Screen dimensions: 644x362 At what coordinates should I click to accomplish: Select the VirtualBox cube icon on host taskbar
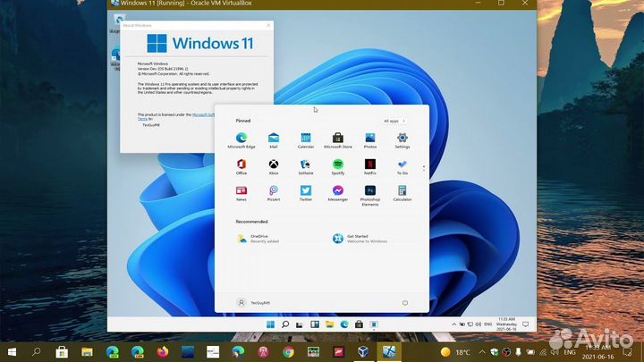pos(363,352)
